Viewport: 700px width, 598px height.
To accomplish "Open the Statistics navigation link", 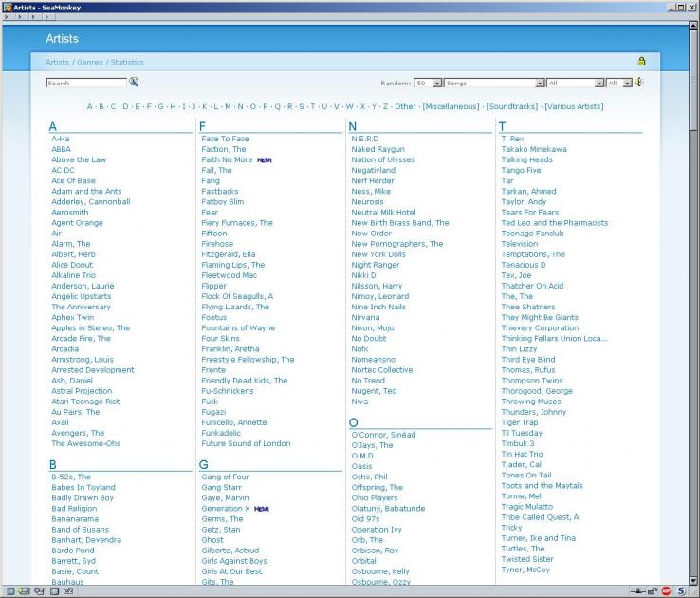I will pos(127,63).
